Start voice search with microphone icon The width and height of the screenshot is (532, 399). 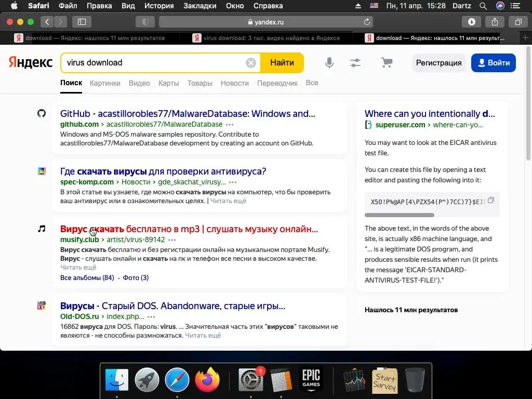(329, 63)
